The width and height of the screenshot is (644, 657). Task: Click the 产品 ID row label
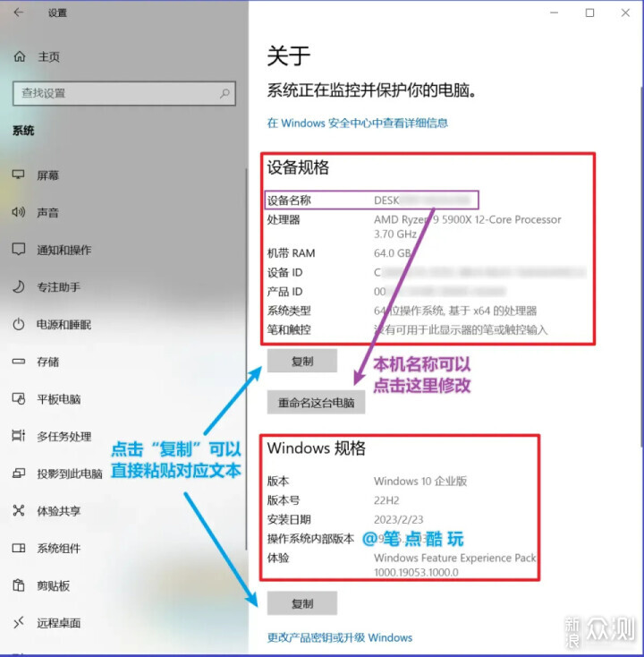point(284,291)
